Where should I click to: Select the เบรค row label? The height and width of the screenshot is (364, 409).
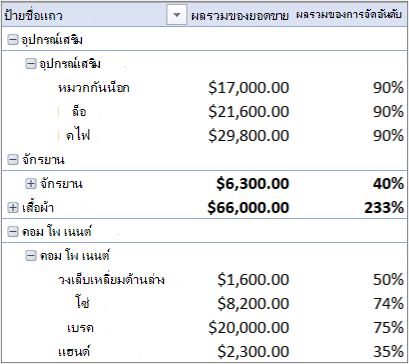(80, 328)
